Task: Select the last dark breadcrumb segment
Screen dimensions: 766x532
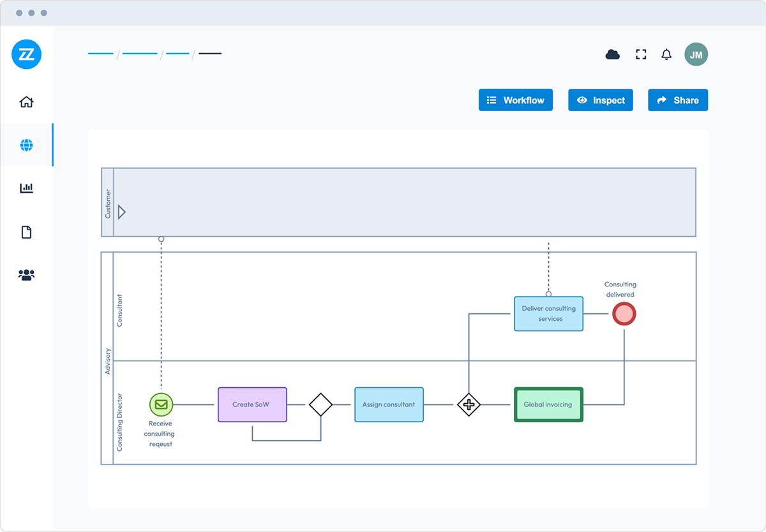Action: tap(210, 54)
